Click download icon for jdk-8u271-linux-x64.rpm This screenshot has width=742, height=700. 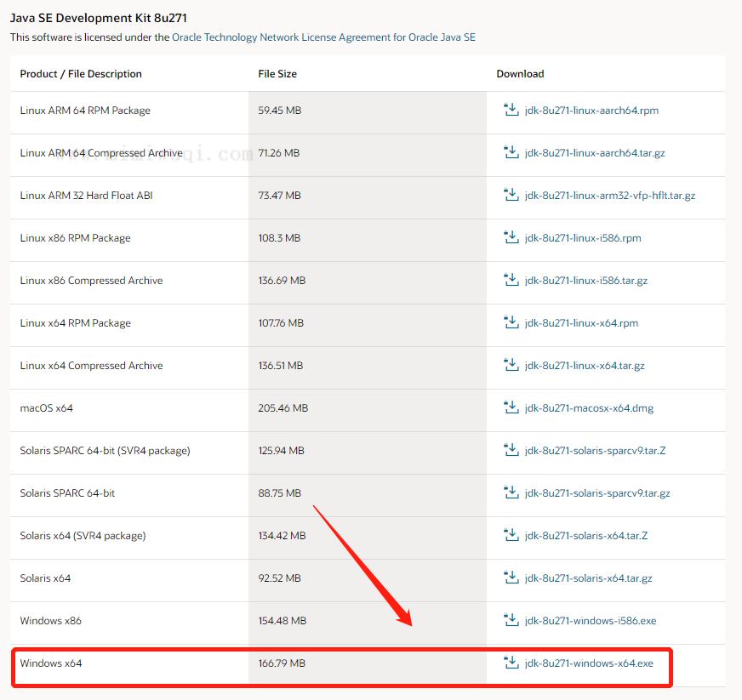(x=511, y=322)
